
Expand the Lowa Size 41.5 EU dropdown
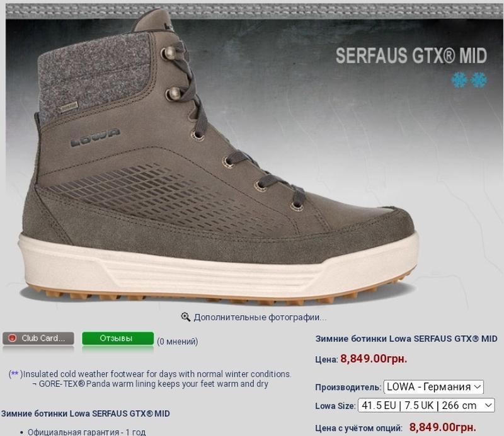pos(427,406)
